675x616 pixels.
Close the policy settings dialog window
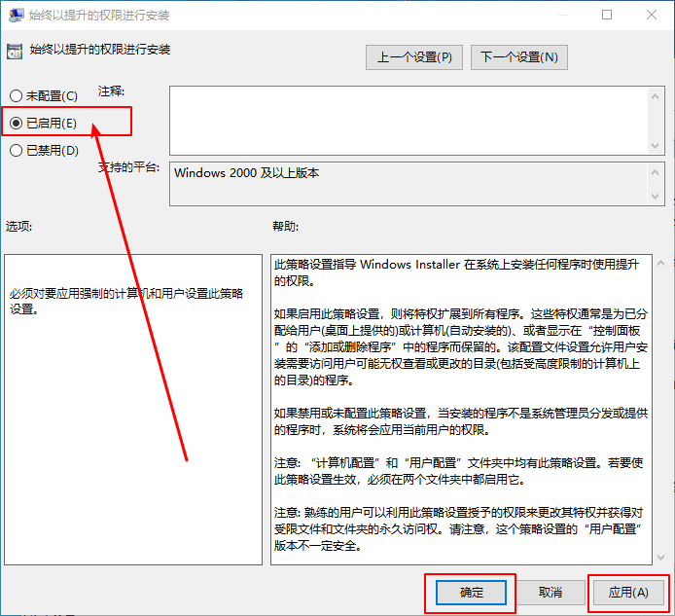click(x=652, y=16)
